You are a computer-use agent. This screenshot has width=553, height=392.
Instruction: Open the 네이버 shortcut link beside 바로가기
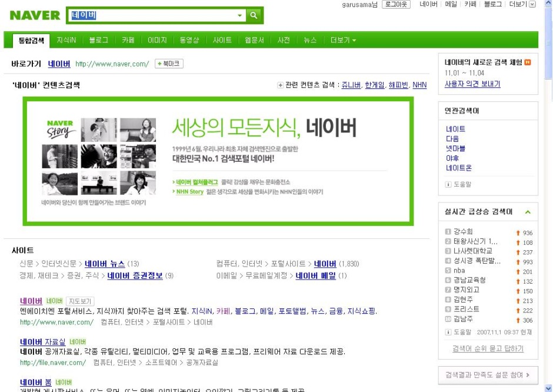point(59,64)
